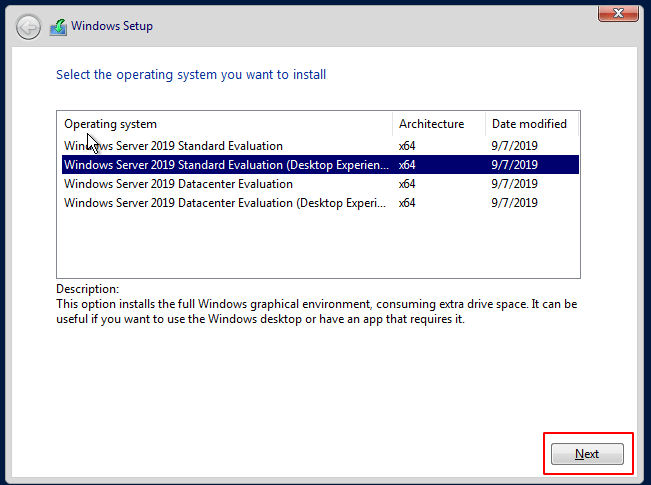
Task: Click the Architecture column header
Action: pos(439,124)
